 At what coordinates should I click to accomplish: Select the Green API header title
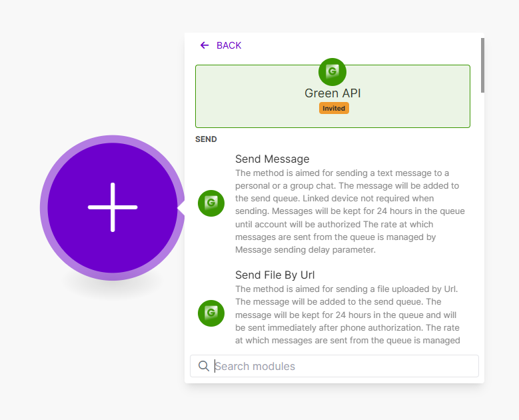point(332,93)
